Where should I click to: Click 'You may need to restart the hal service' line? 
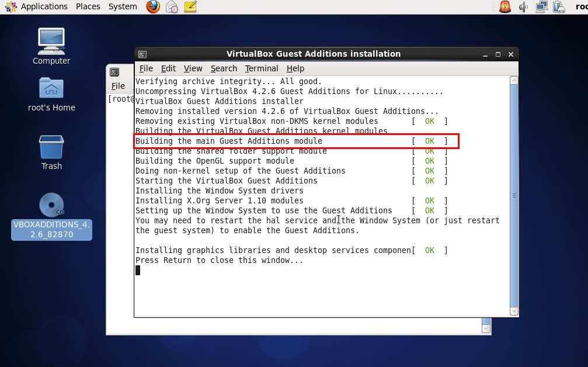point(318,221)
